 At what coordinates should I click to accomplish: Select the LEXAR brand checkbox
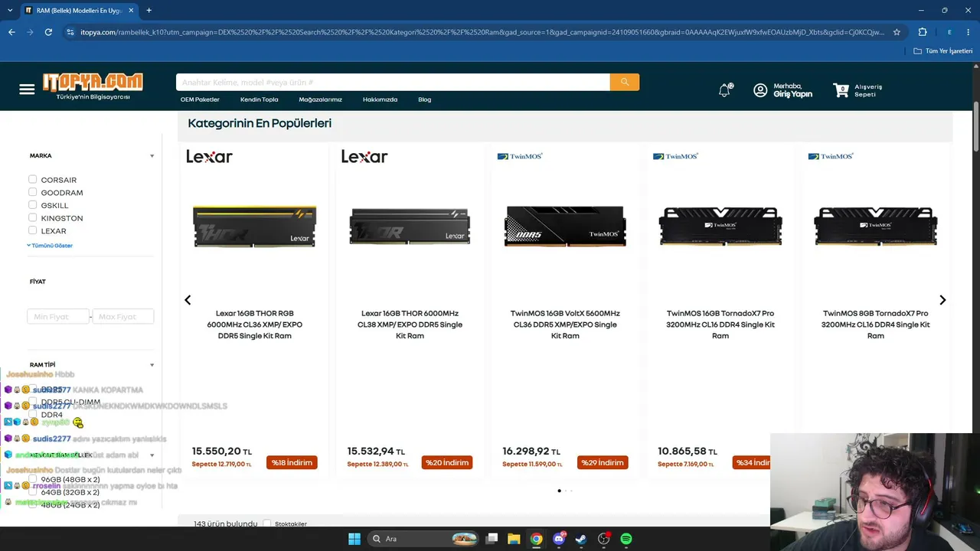(x=32, y=230)
